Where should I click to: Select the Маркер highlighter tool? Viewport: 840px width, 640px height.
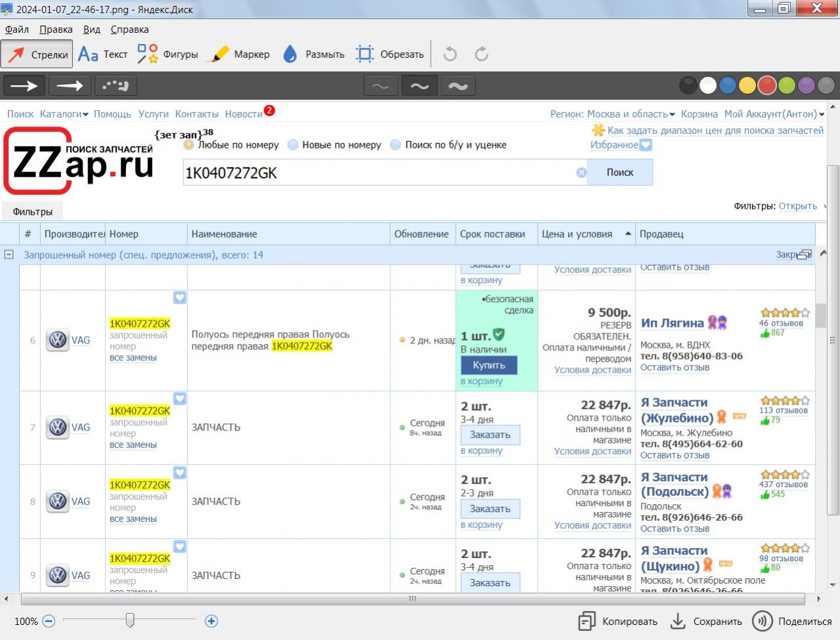pos(239,54)
